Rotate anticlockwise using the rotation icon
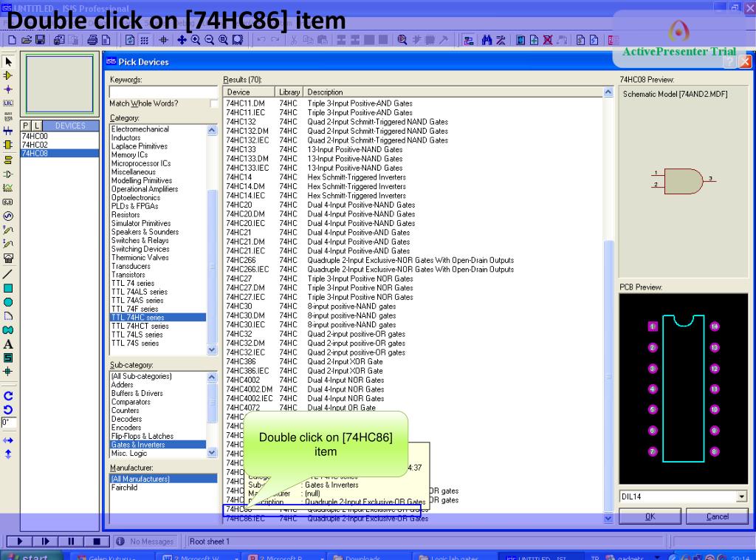 pos(8,410)
